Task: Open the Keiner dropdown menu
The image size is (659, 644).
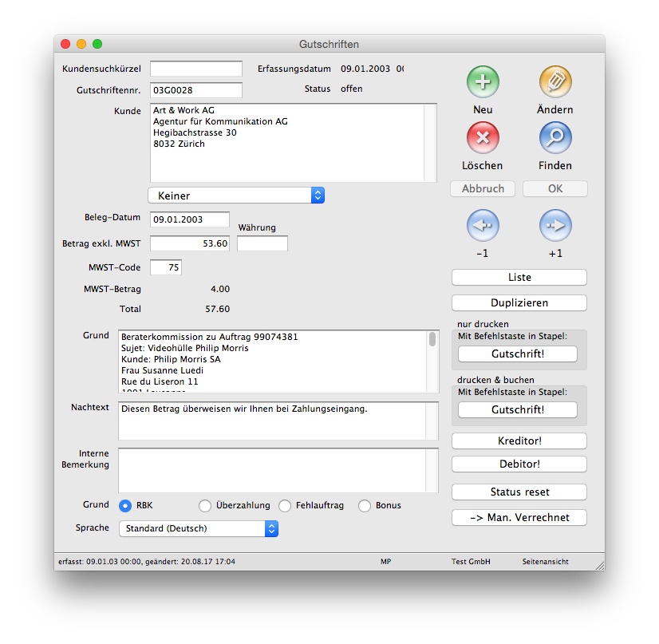Action: click(236, 196)
